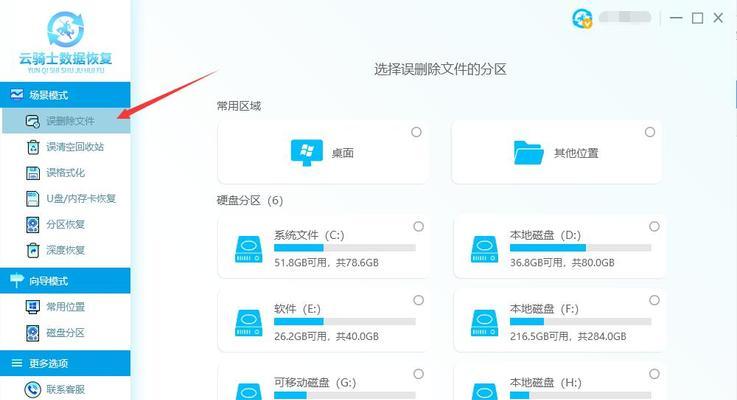
Task: Click the vertical scrollbar on right edge
Action: [x=735, y=94]
